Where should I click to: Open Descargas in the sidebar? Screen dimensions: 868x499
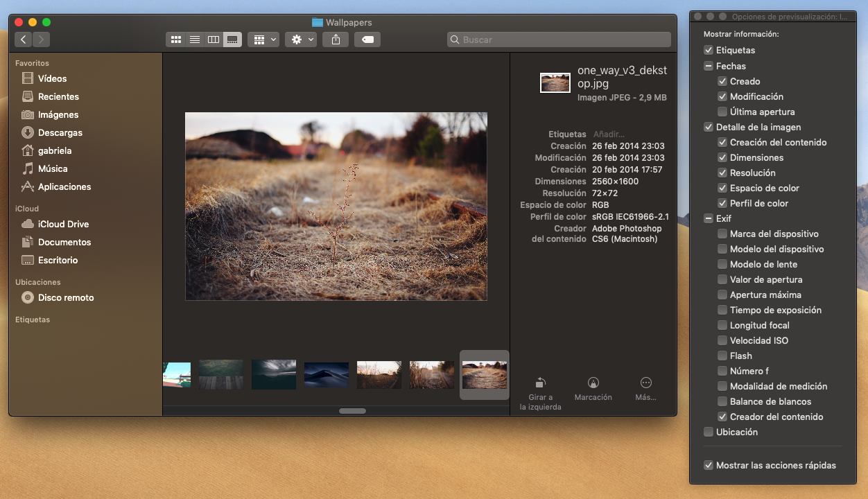[60, 132]
